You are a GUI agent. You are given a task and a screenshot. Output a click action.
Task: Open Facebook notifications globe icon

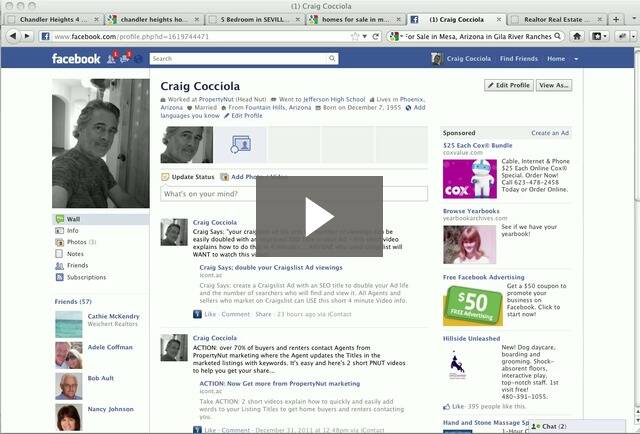coord(138,59)
